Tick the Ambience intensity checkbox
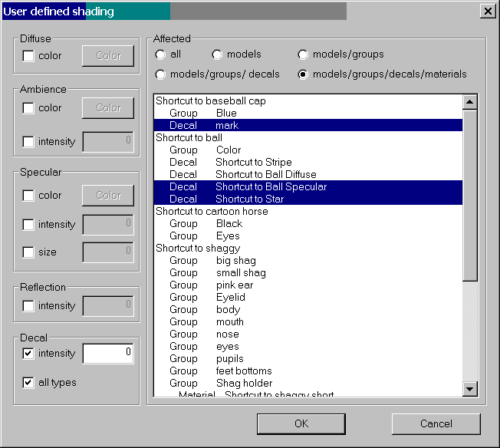The image size is (500, 448). (28, 141)
